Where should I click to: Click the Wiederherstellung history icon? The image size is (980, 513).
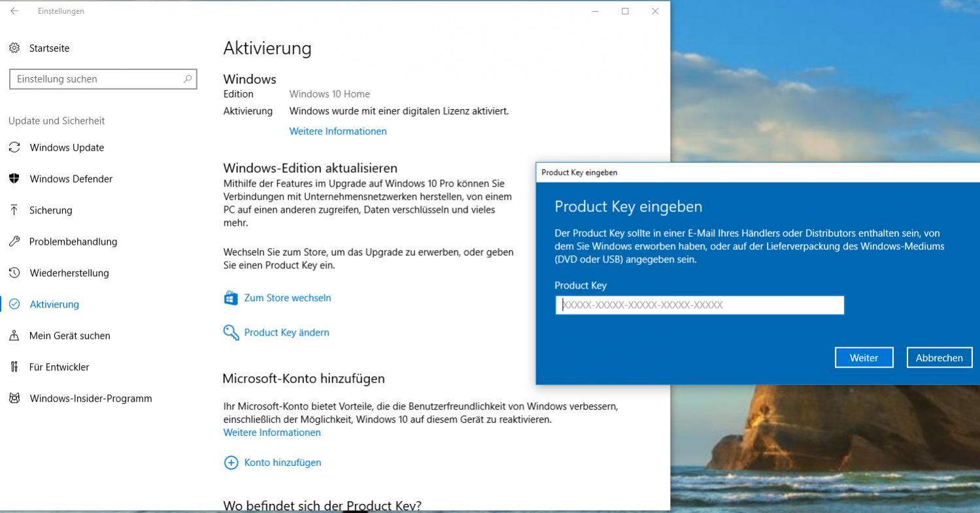14,273
